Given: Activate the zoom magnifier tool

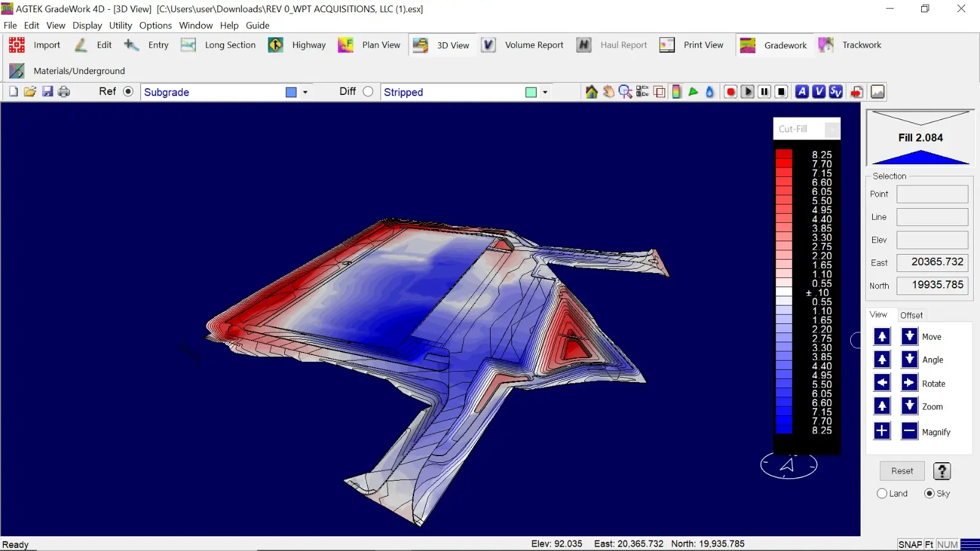Looking at the screenshot, I should (x=625, y=92).
